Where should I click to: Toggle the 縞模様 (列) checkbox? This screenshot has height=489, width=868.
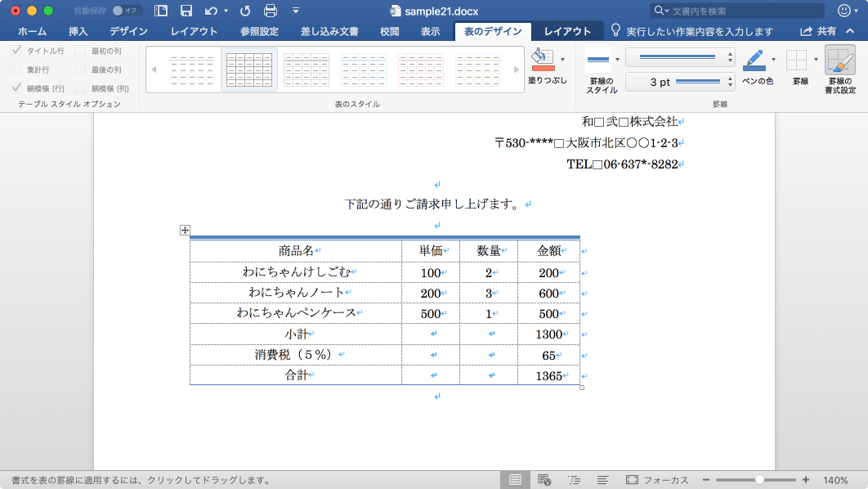point(80,88)
